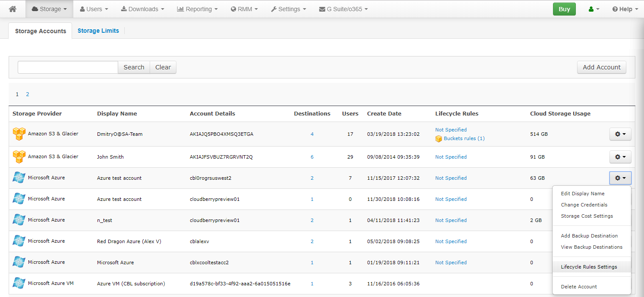
Task: Click the user profile icon in top bar
Action: [x=594, y=9]
